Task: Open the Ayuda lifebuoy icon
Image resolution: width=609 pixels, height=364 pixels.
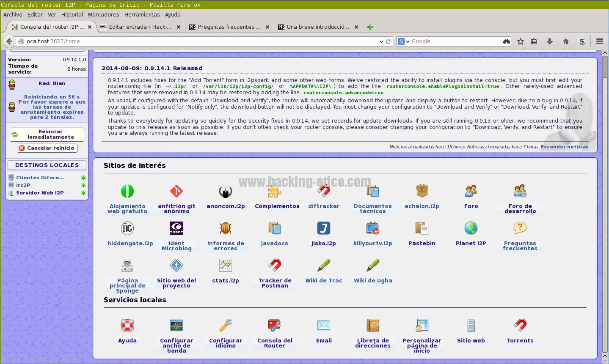Action: [x=127, y=326]
